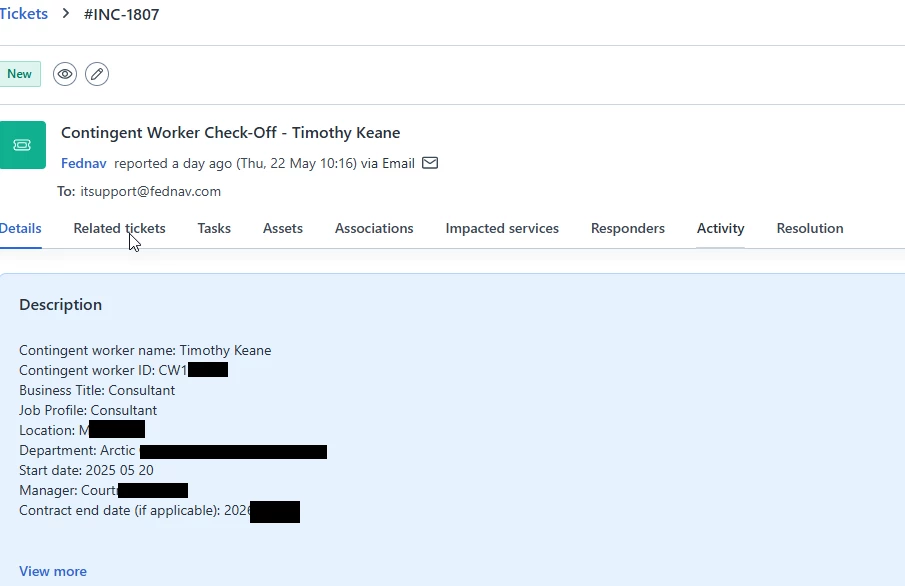This screenshot has width=905, height=586.
Task: Click the email envelope icon
Action: click(430, 163)
